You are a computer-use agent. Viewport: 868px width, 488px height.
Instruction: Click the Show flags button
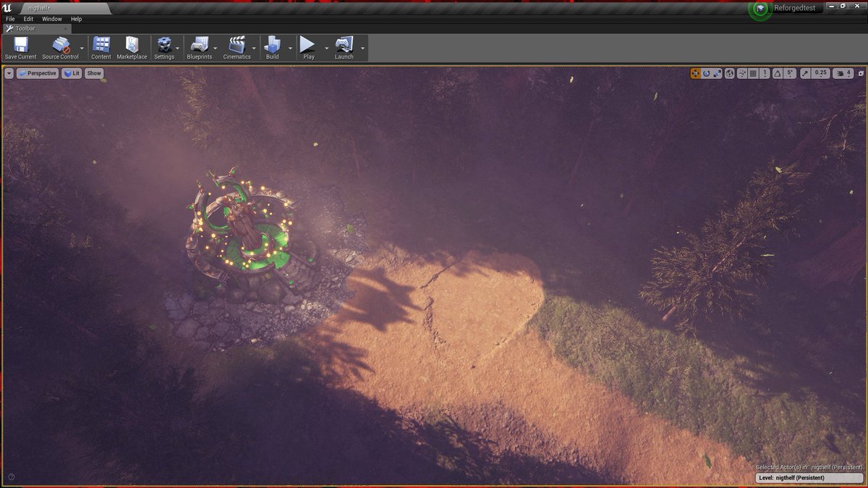pyautogui.click(x=94, y=73)
